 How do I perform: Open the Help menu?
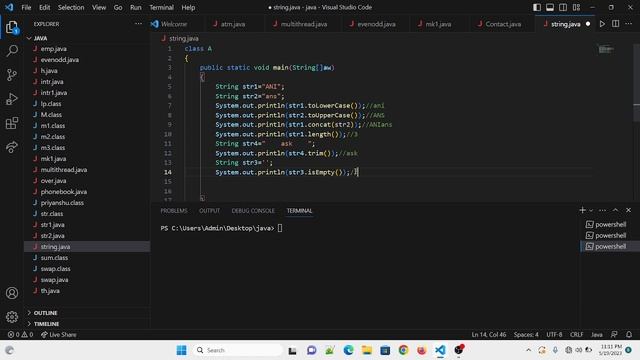188,7
